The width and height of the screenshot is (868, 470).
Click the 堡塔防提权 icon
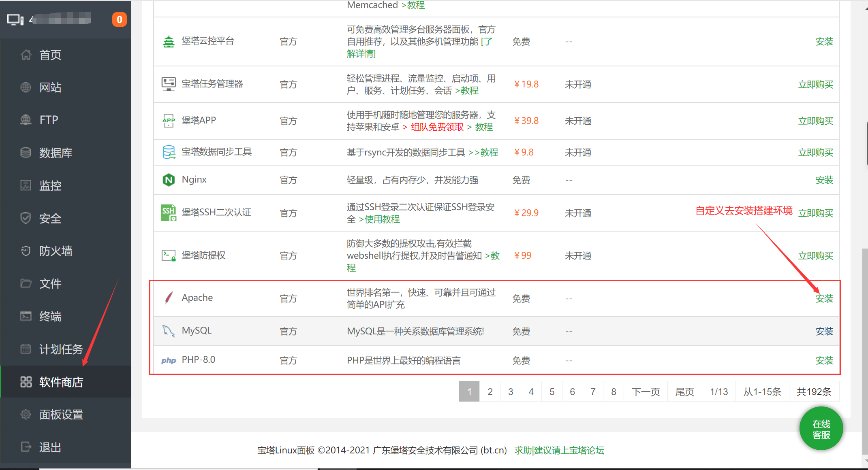pyautogui.click(x=169, y=255)
